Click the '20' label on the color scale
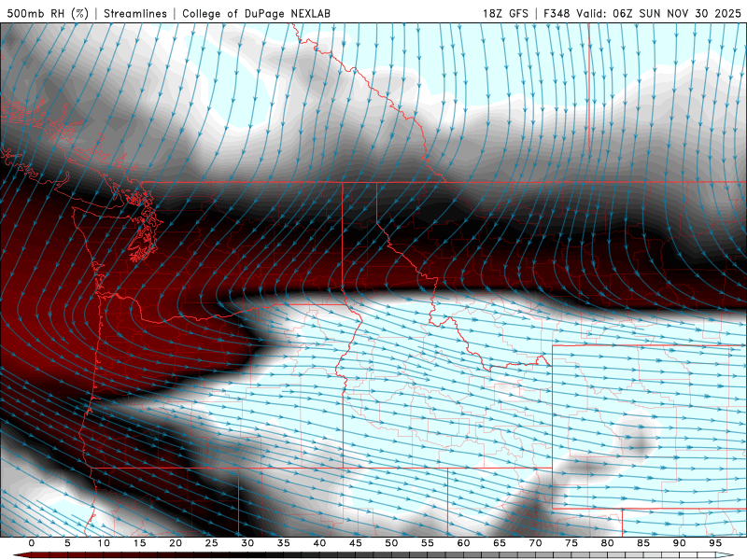This screenshot has height=560, width=747. click(x=176, y=543)
